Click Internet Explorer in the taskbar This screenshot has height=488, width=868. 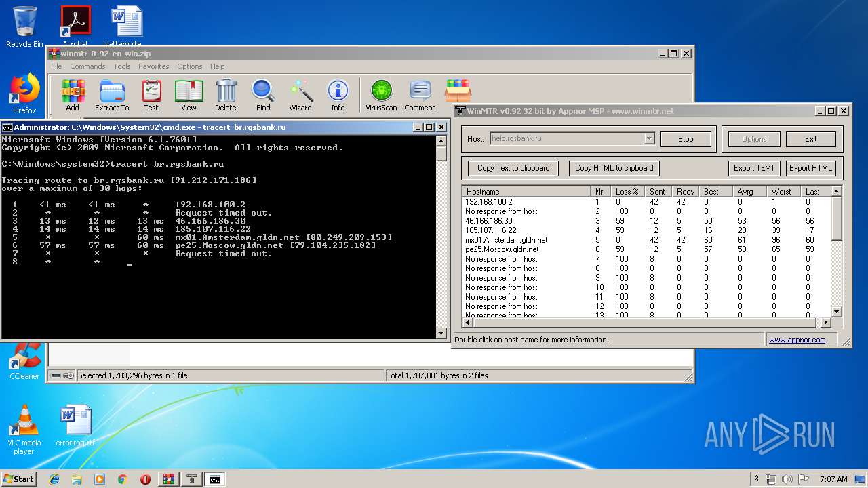(x=54, y=479)
